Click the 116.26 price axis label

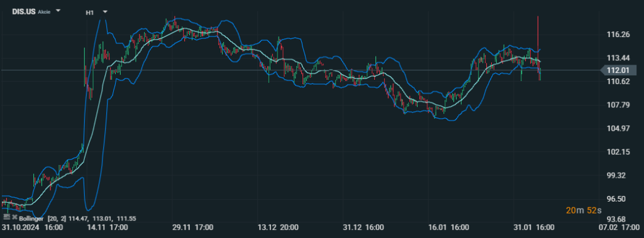[618, 35]
